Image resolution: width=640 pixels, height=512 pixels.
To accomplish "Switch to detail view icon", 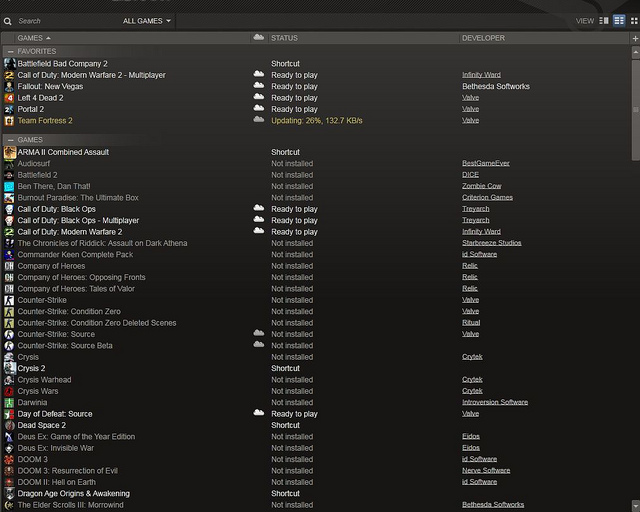I will pyautogui.click(x=604, y=20).
